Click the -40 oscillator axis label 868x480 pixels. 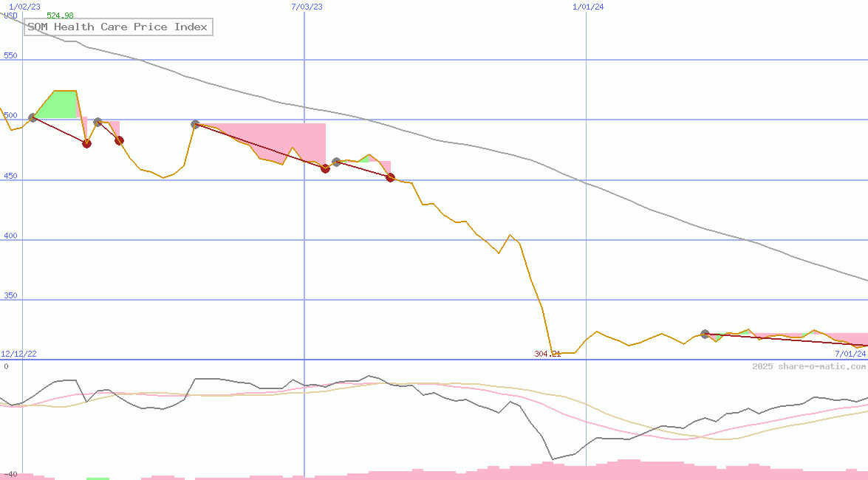pos(10,474)
